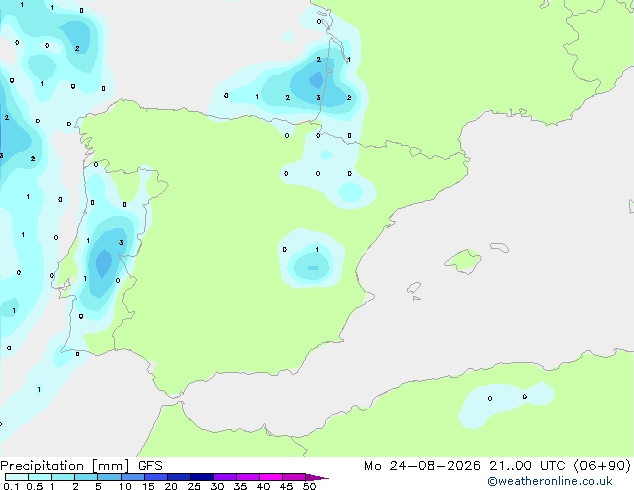Click the '0.1' legend scale label
Screen dimensions: 634x490
11,486
